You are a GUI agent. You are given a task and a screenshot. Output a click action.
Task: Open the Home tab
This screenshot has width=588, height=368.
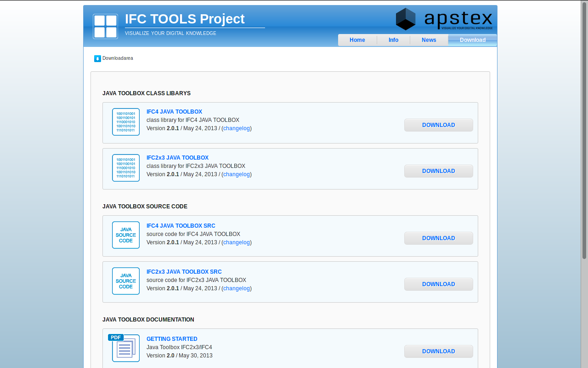[357, 40]
